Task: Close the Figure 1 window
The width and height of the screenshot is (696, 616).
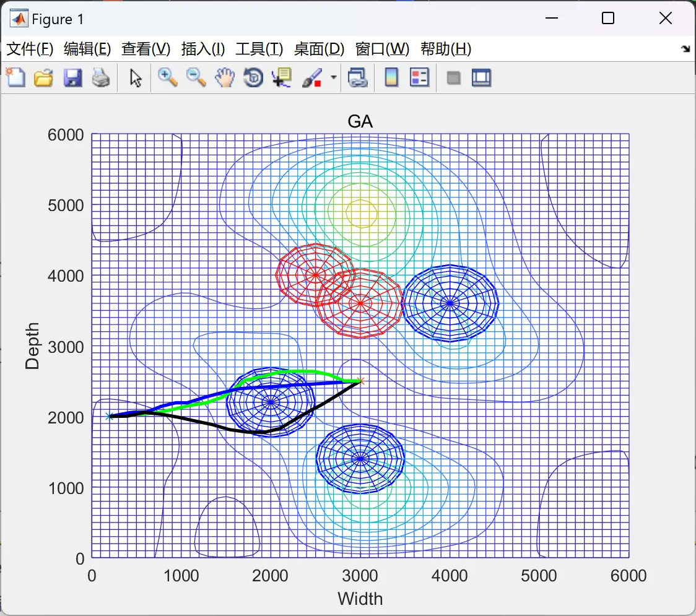Action: click(x=666, y=18)
